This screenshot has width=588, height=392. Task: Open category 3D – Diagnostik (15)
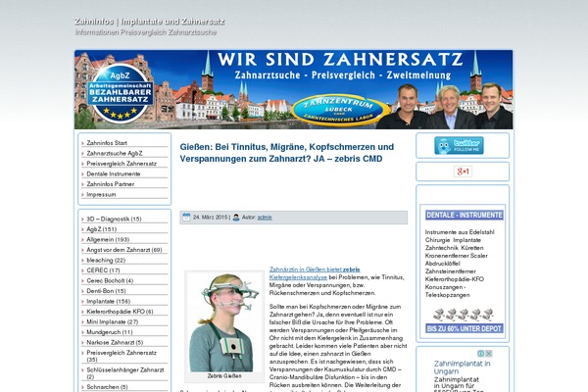pyautogui.click(x=114, y=220)
